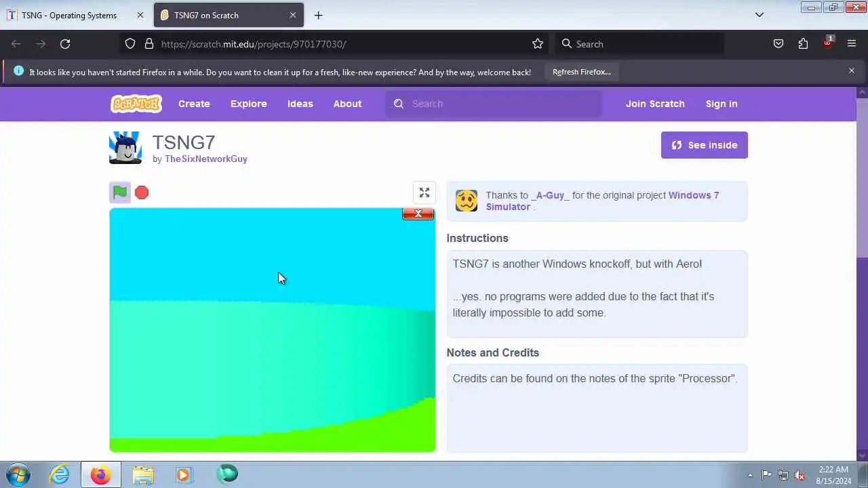This screenshot has width=868, height=488.
Task: Click the browser Back arrow
Action: tap(16, 44)
